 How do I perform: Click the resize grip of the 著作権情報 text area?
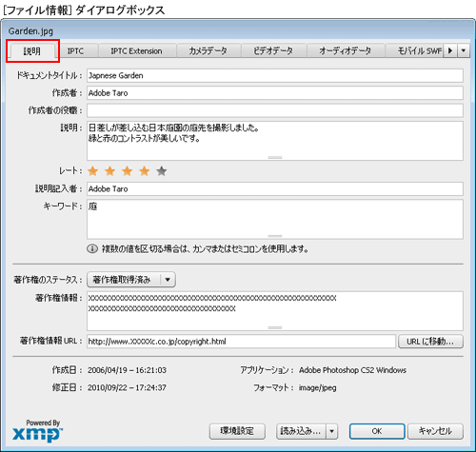pyautogui.click(x=275, y=327)
